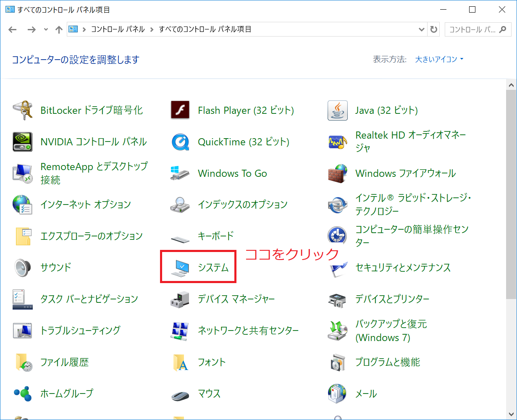Click the トラブルシューティング icon
Image resolution: width=517 pixels, height=420 pixels.
click(x=23, y=331)
